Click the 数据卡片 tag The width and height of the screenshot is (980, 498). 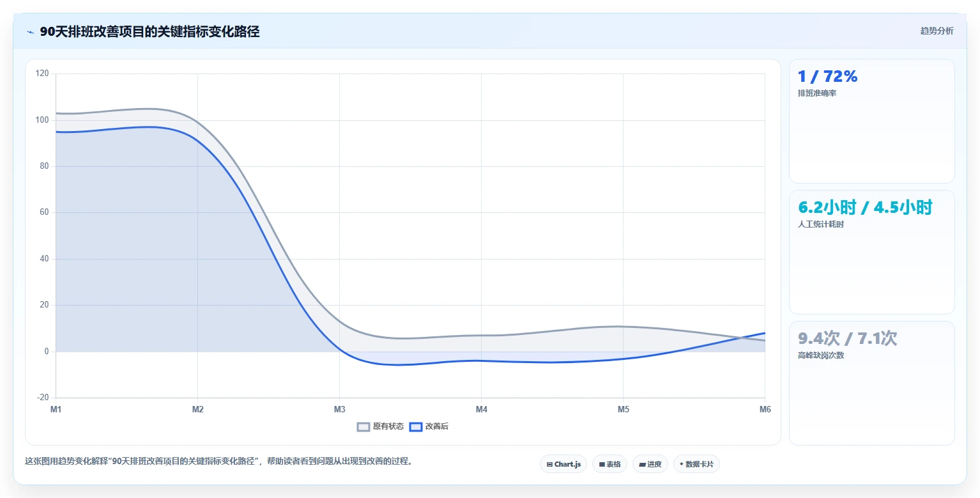pyautogui.click(x=696, y=464)
